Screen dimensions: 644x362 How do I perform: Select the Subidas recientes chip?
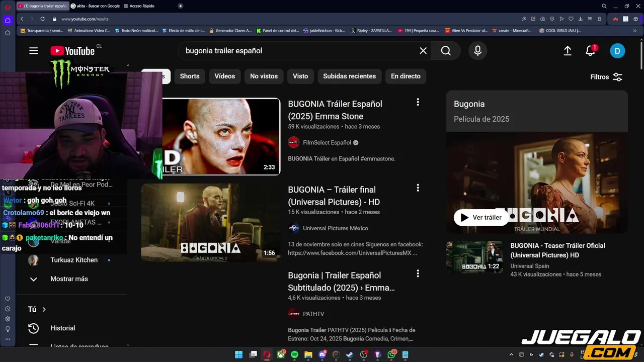(349, 76)
